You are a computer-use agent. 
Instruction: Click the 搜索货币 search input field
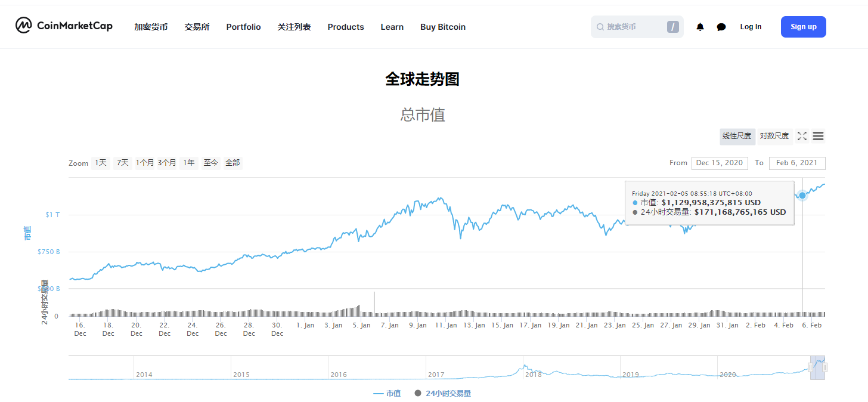pyautogui.click(x=629, y=26)
